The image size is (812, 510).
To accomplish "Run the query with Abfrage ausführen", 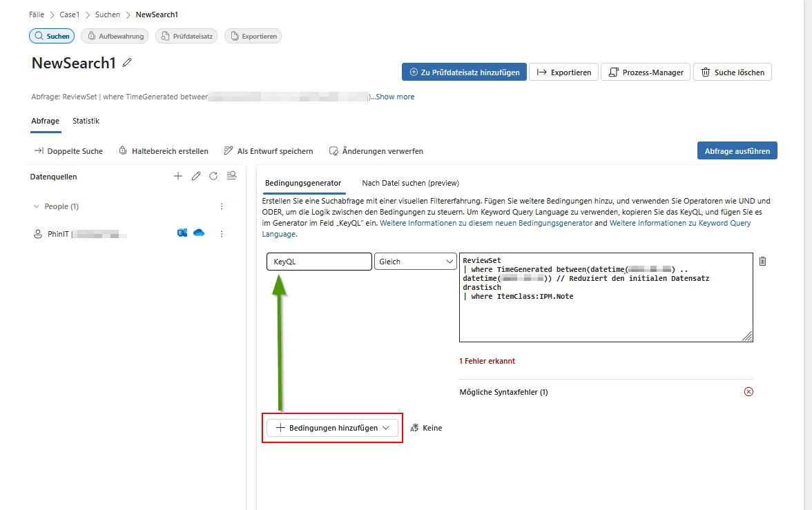I will [737, 151].
